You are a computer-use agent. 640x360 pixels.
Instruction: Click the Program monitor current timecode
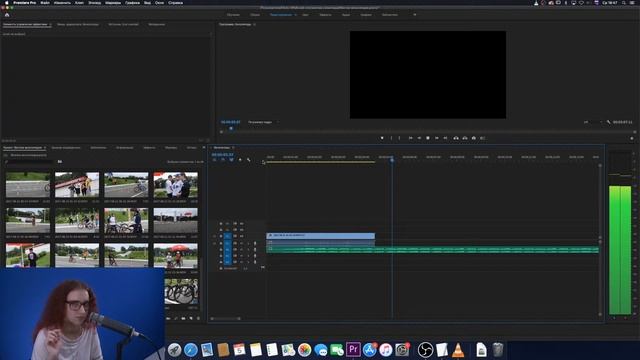[231, 122]
